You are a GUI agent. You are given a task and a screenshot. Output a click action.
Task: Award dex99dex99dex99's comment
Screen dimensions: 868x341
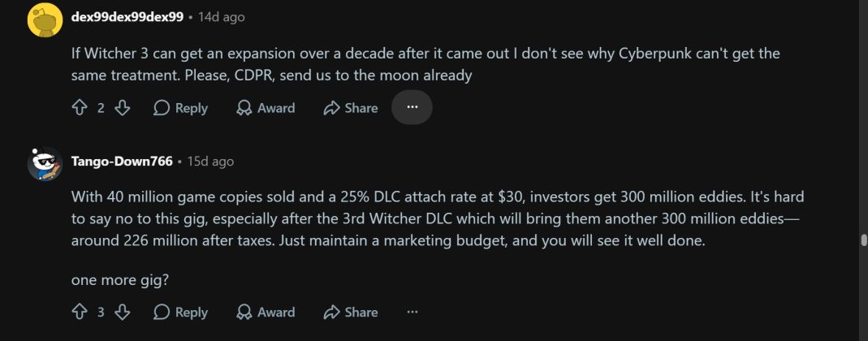coord(266,108)
